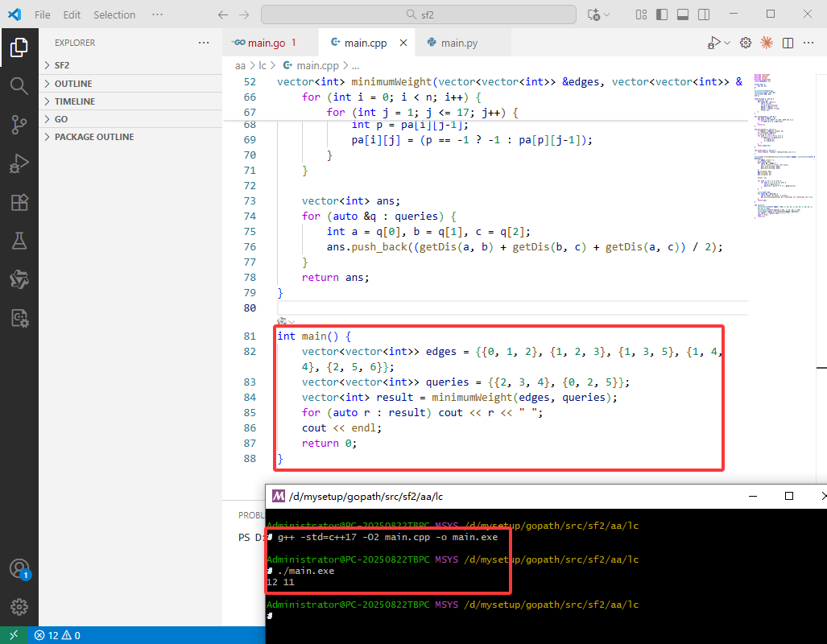
Task: Open the File menu
Action: (42, 14)
